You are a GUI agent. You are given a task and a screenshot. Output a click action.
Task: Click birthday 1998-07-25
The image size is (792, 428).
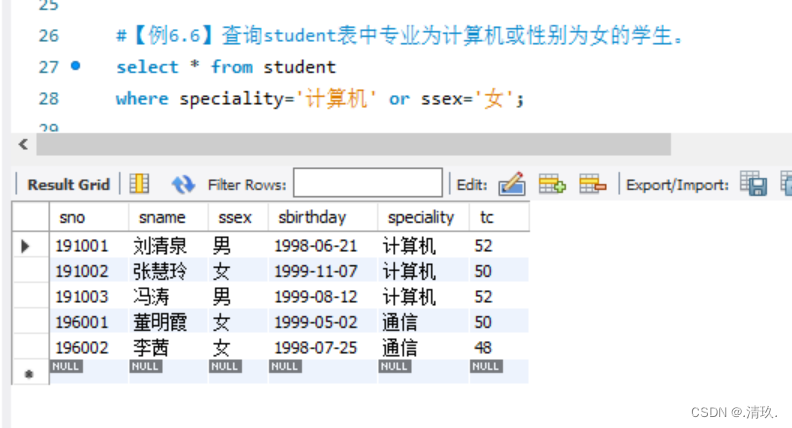pyautogui.click(x=316, y=348)
